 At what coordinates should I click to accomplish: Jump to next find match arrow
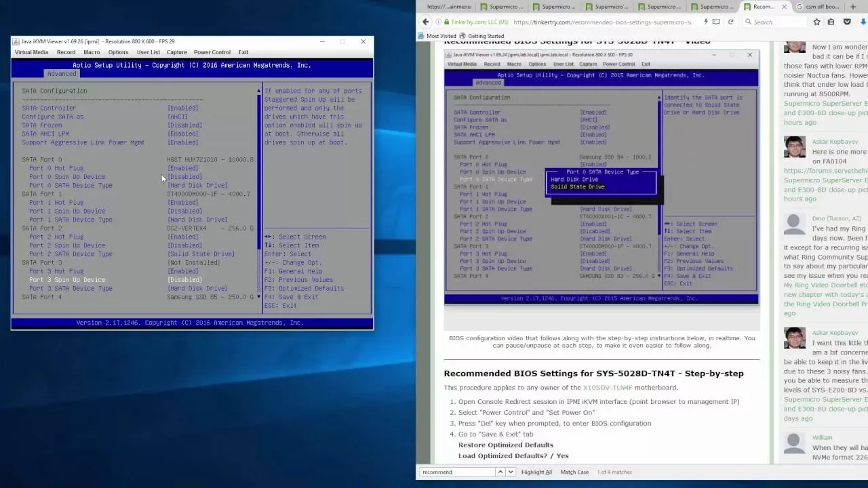coord(511,472)
